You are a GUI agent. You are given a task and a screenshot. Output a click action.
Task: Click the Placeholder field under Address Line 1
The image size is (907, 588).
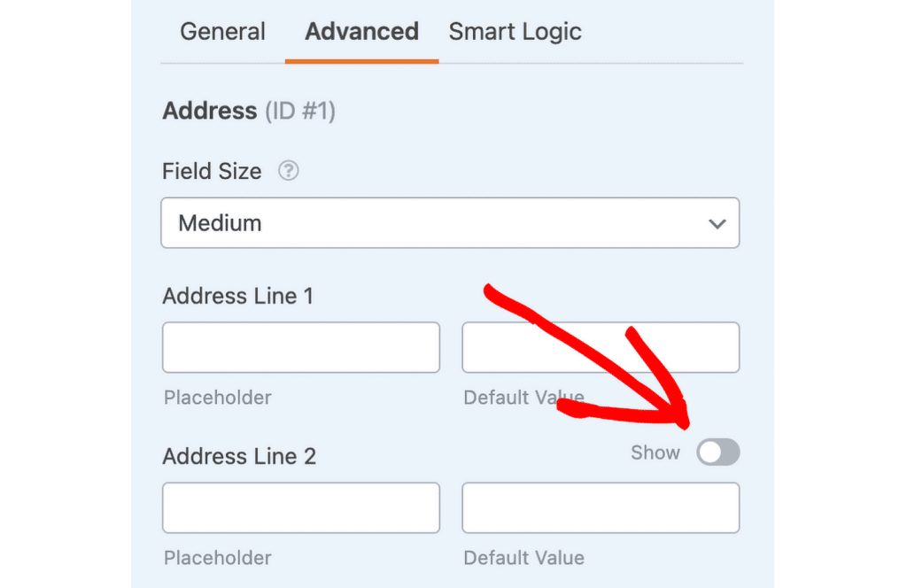(300, 347)
